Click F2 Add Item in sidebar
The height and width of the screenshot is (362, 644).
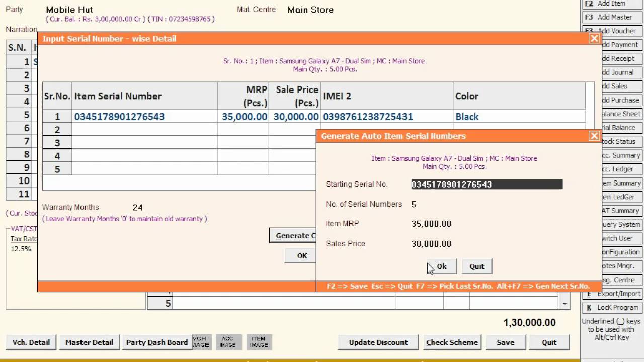pos(612,4)
